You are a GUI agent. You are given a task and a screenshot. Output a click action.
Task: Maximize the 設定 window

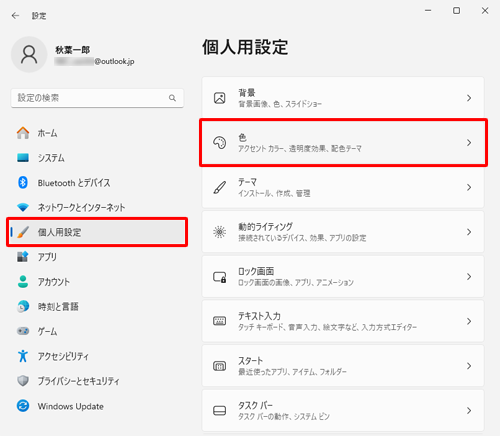coord(456,11)
